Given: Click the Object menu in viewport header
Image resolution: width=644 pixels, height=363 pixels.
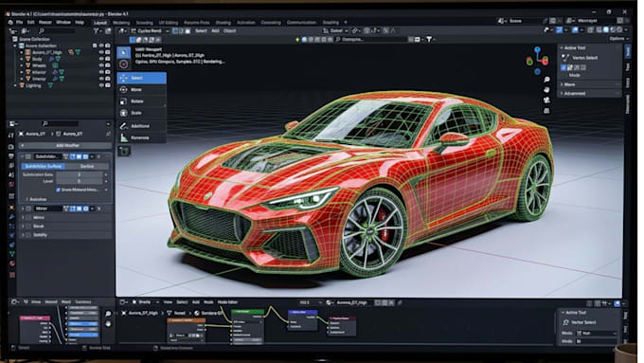Looking at the screenshot, I should [229, 31].
